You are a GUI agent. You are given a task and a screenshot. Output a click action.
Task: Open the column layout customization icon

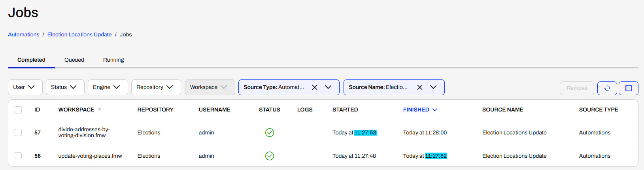click(628, 88)
